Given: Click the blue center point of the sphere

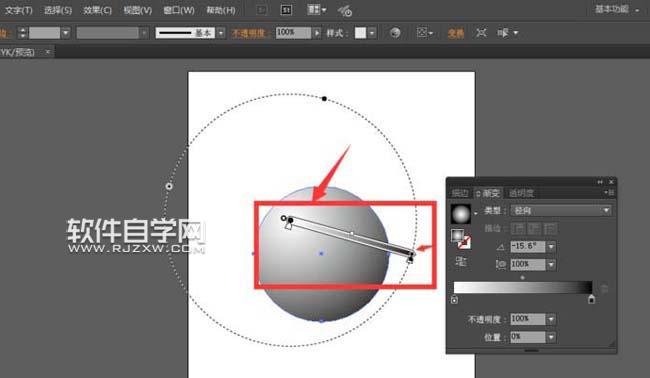Looking at the screenshot, I should pos(321,253).
